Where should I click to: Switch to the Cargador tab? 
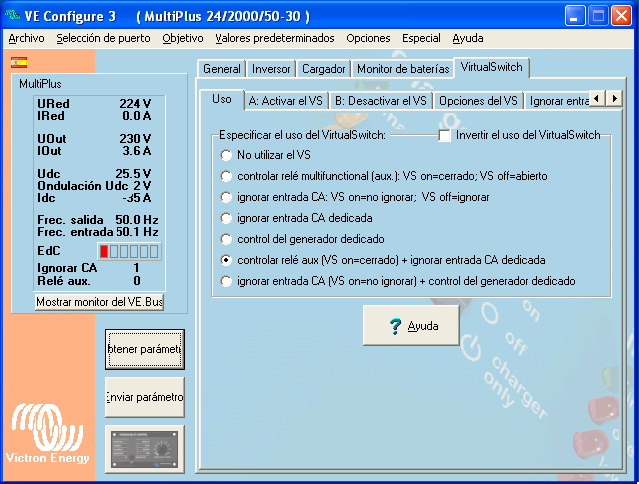(x=324, y=69)
